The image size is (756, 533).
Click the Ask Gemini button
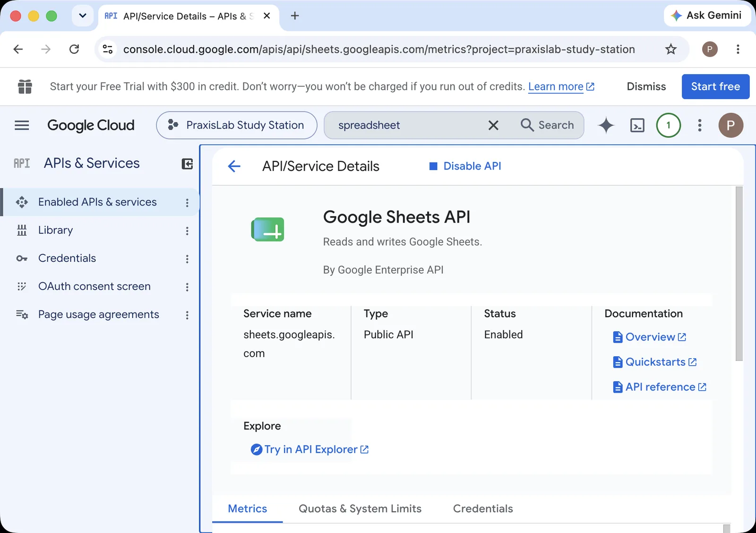click(706, 16)
